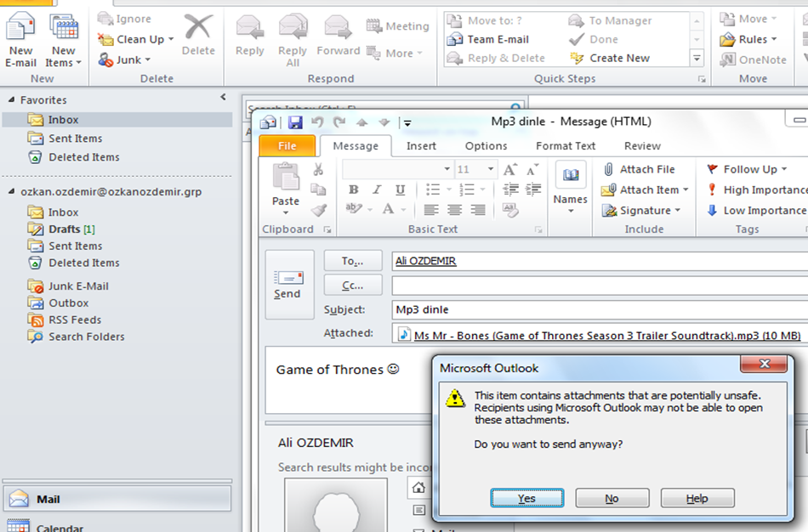The height and width of the screenshot is (532, 808).
Task: Switch to the Insert tab
Action: (421, 145)
